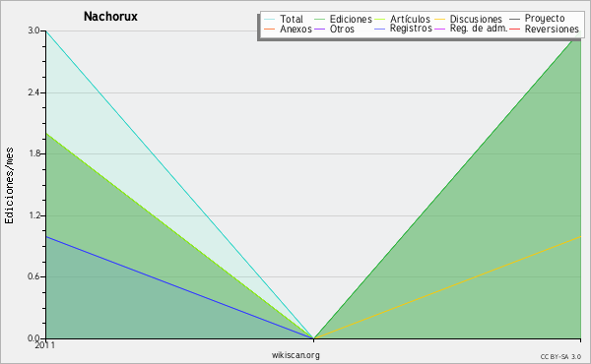
Task: Click the 2011 x-axis label
Action: click(x=45, y=345)
